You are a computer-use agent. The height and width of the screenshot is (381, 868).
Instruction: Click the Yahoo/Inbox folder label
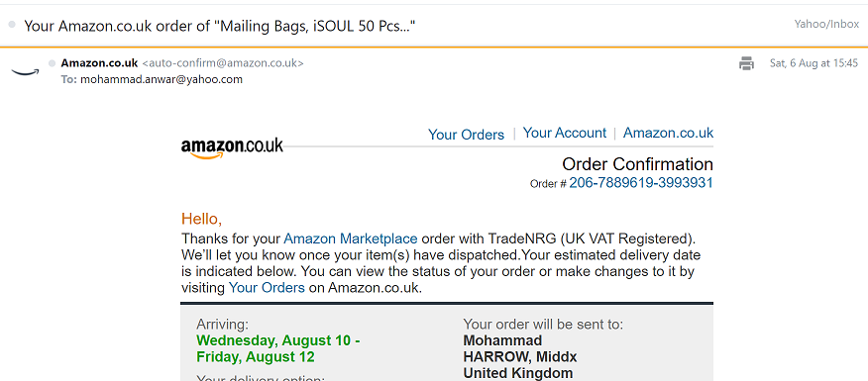click(826, 24)
